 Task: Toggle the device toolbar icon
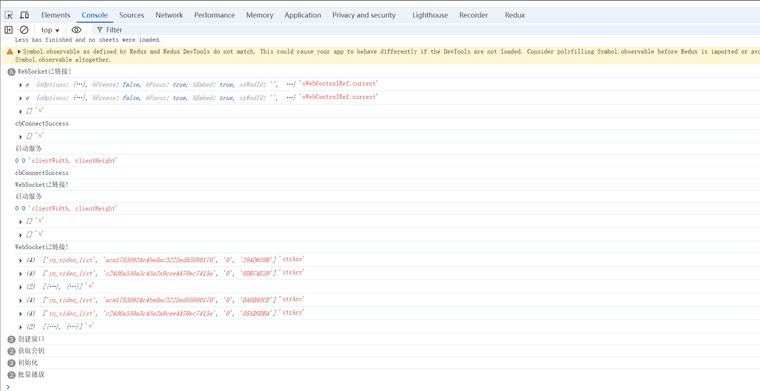pyautogui.click(x=24, y=15)
